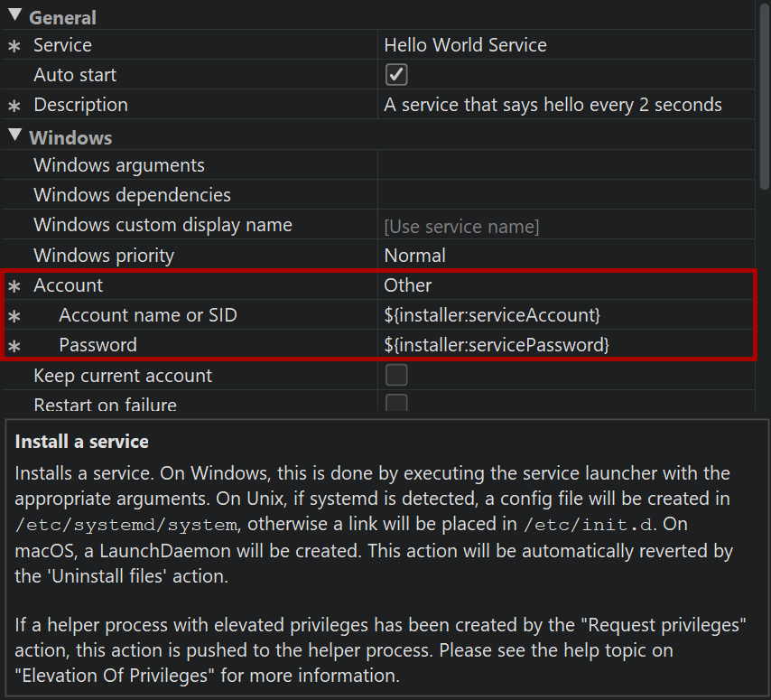Click the asterisk marker beside Description
Image resolution: width=771 pixels, height=700 pixels.
14,107
